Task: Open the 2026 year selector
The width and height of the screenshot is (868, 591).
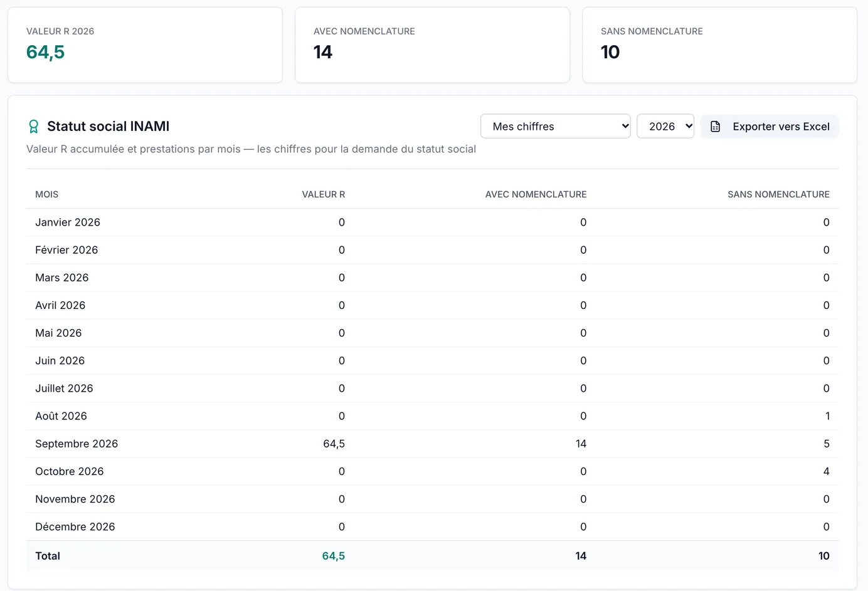Action: (665, 126)
